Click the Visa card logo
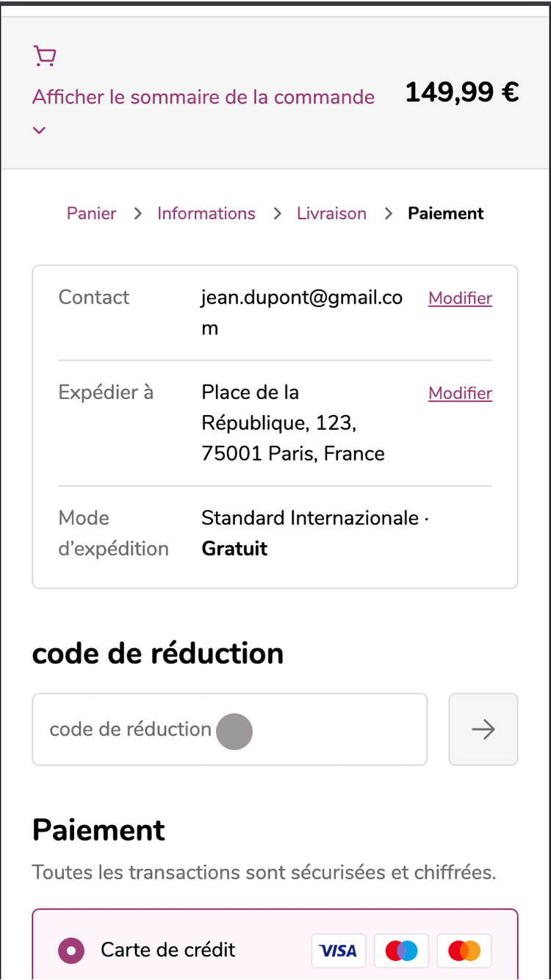Viewport: 551px width, 980px height. point(339,951)
